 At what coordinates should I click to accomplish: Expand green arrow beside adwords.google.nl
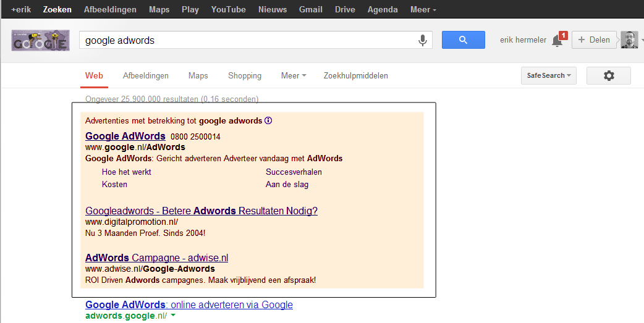[173, 316]
